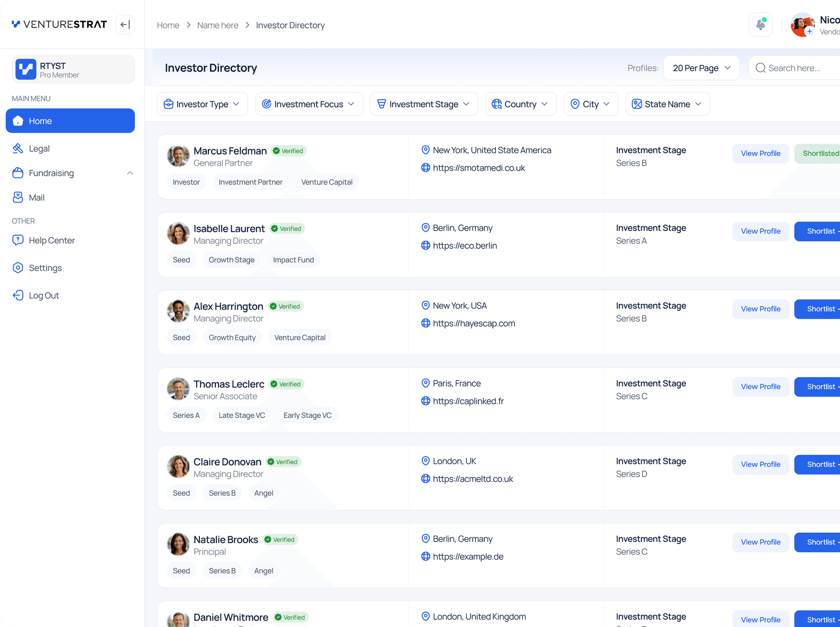Click the pin icon next to New York, USA

click(425, 306)
